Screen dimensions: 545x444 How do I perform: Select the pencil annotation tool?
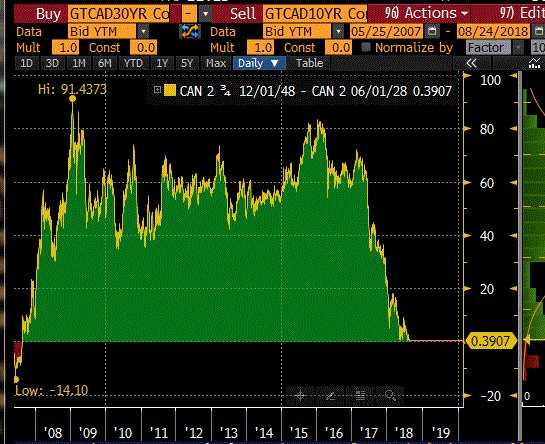click(330, 395)
